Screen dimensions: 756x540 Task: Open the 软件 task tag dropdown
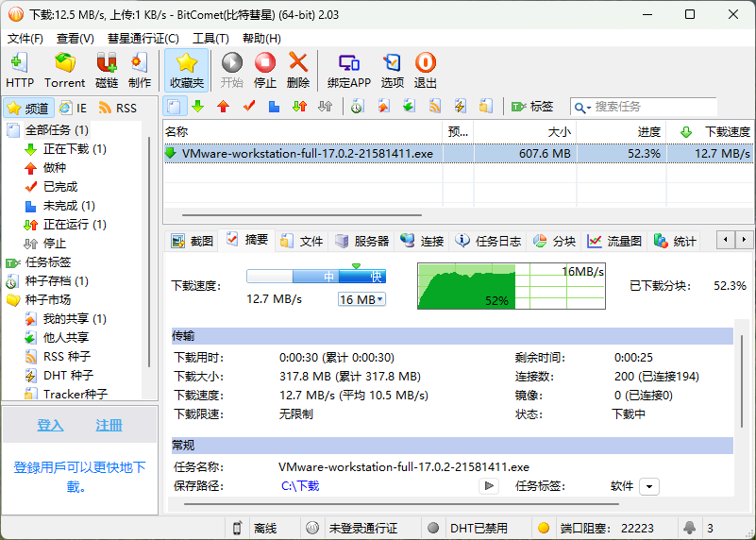tap(649, 486)
